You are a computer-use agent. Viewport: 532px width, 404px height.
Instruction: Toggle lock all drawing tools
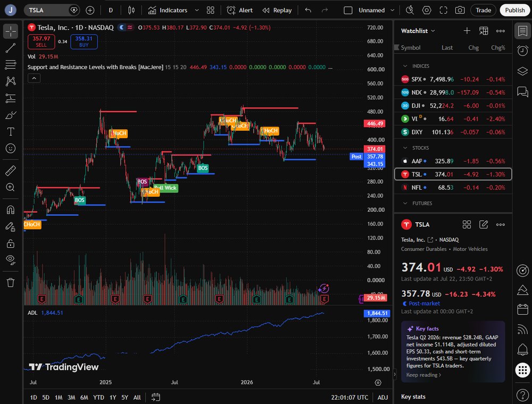click(x=11, y=243)
